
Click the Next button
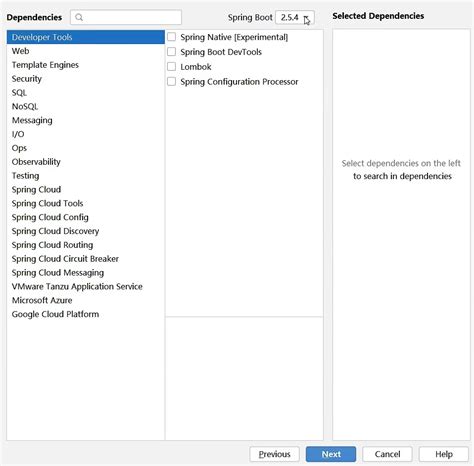pyautogui.click(x=331, y=454)
